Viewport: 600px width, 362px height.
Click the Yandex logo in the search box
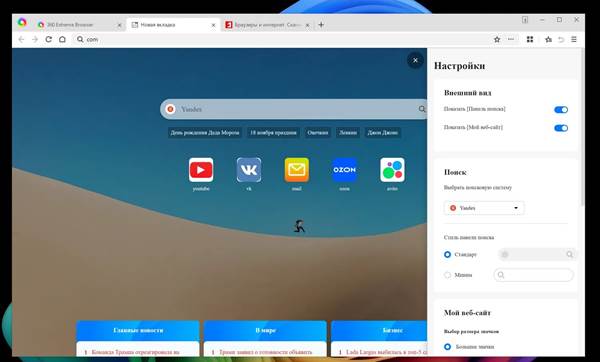(171, 109)
